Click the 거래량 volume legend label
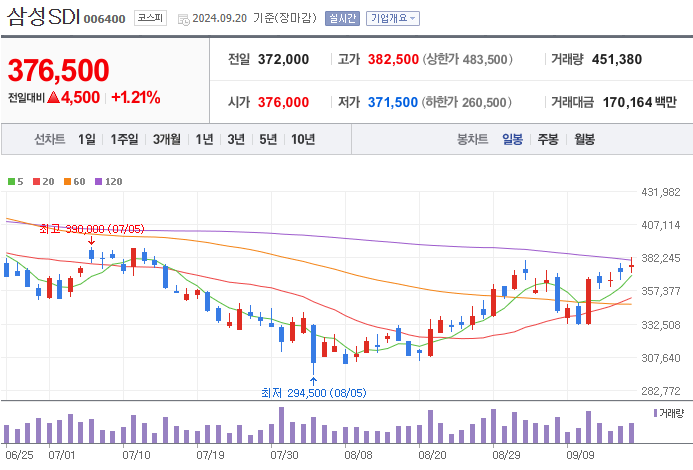The height and width of the screenshot is (470, 693). tap(671, 413)
